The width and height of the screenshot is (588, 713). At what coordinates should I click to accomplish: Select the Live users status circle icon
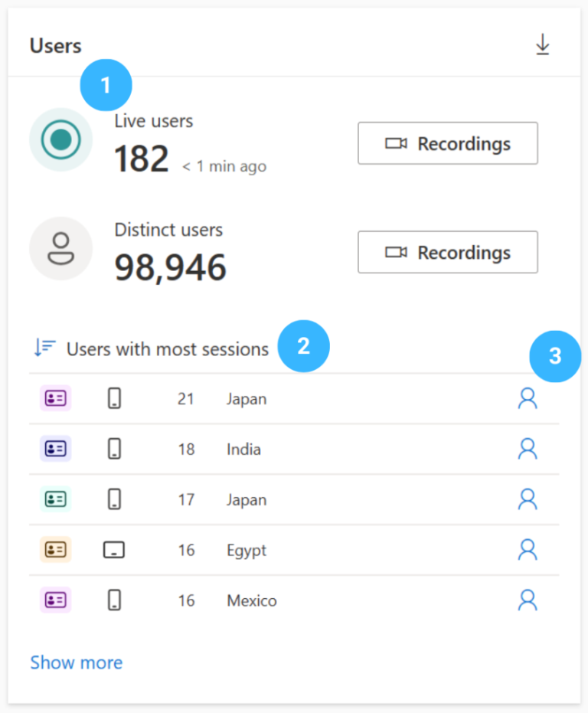click(60, 139)
